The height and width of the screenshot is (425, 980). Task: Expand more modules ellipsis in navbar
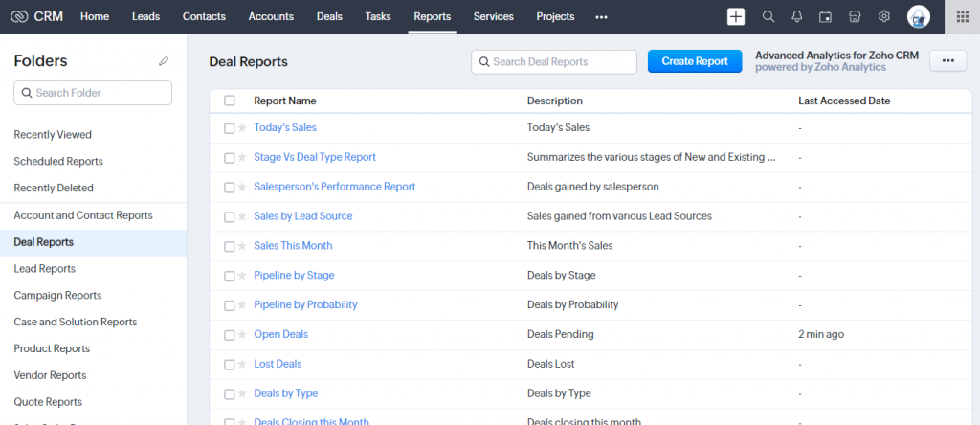tap(601, 17)
